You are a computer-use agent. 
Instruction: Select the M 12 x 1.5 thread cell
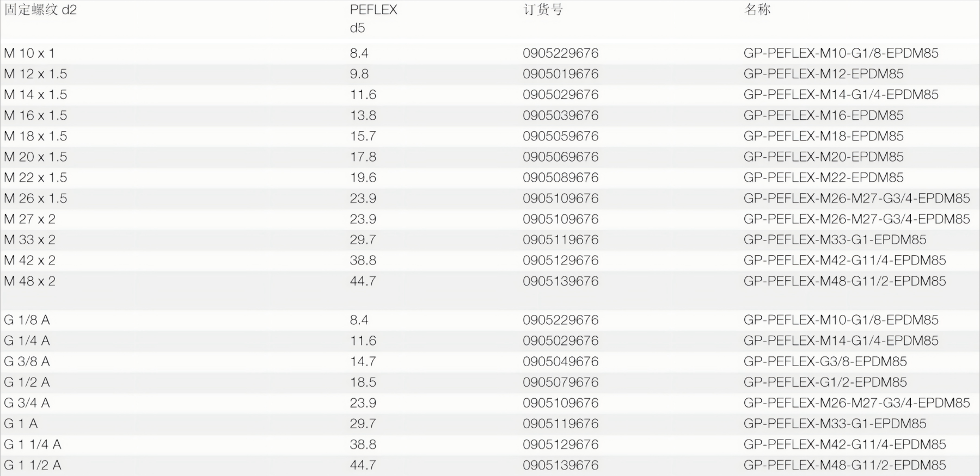pyautogui.click(x=35, y=74)
